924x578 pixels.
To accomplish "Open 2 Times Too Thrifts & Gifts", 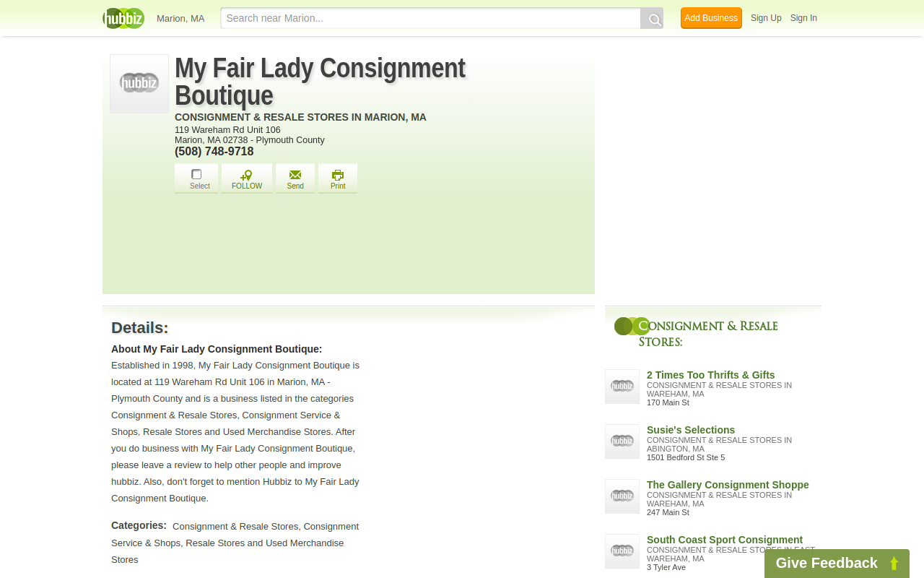I will [711, 375].
